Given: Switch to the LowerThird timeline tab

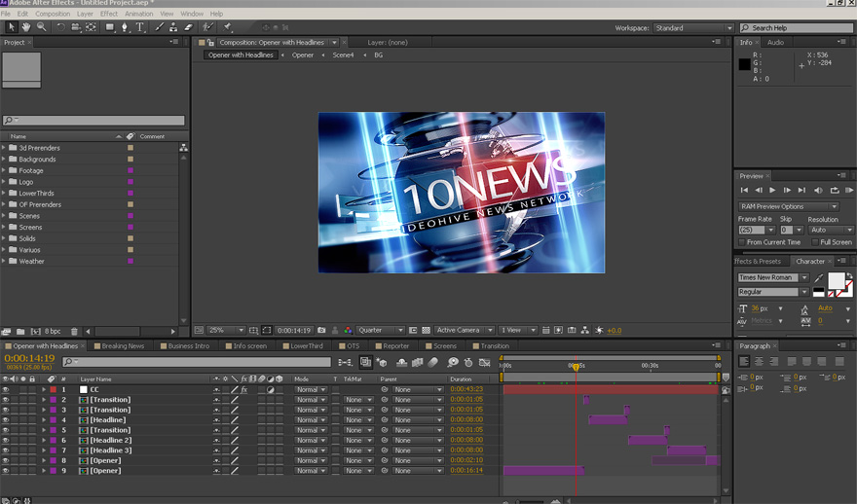Looking at the screenshot, I should click(x=303, y=345).
